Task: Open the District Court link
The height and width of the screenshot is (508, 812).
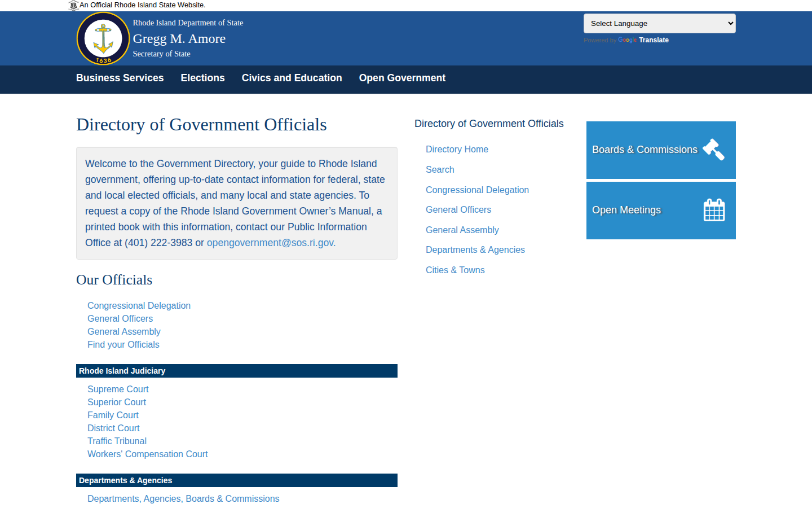Action: [113, 428]
